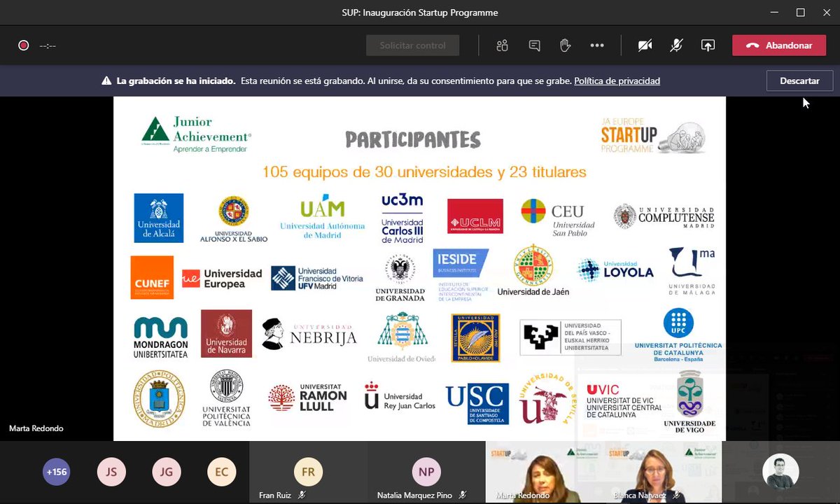This screenshot has height=504, width=840.
Task: Click the Francisco de Vitoria UFV logo
Action: click(317, 278)
